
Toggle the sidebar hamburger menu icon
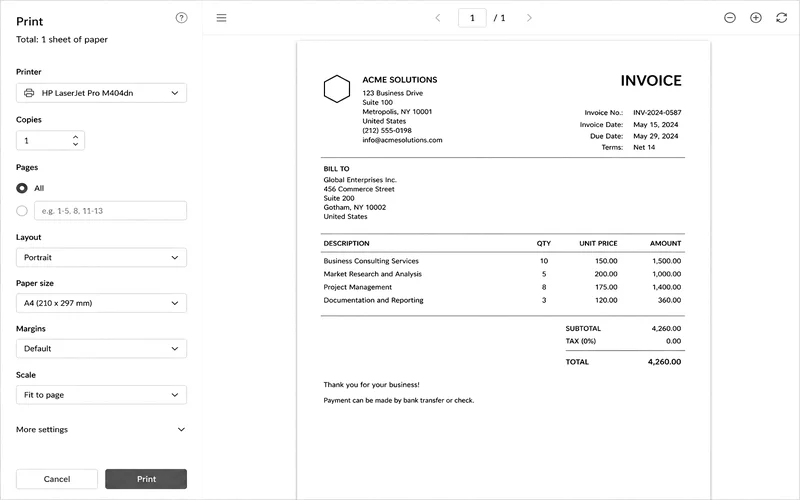(x=221, y=18)
